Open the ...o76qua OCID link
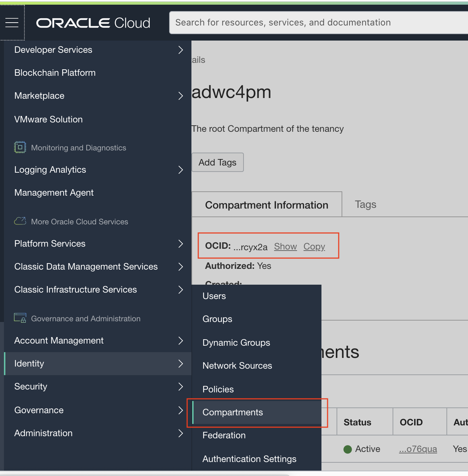468x476 pixels. (418, 449)
